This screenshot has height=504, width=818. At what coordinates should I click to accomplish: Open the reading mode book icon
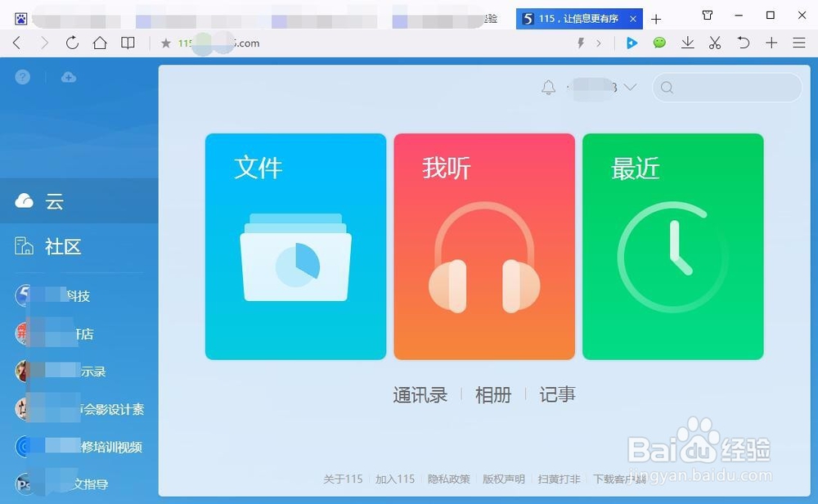pyautogui.click(x=128, y=43)
